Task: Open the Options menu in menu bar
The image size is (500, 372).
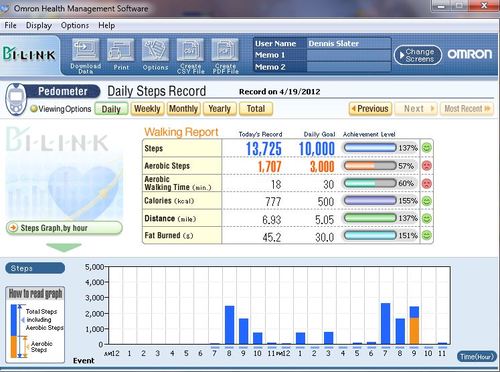Action: (75, 25)
